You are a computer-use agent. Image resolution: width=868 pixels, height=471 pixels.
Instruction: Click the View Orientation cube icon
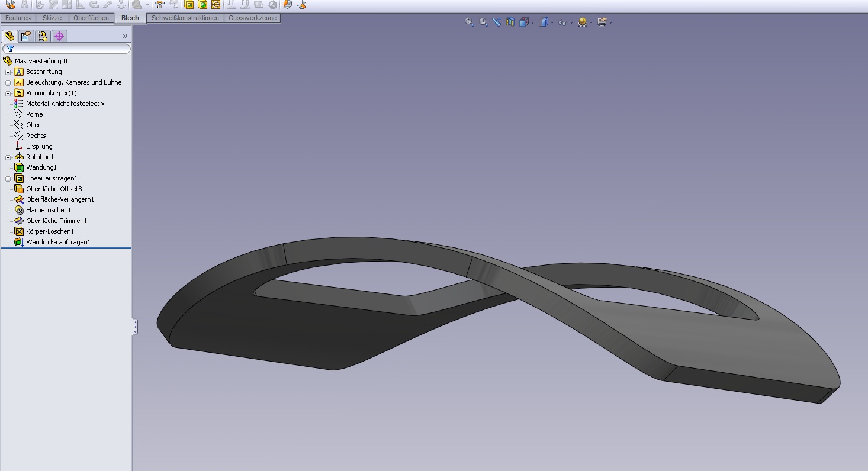pos(524,22)
